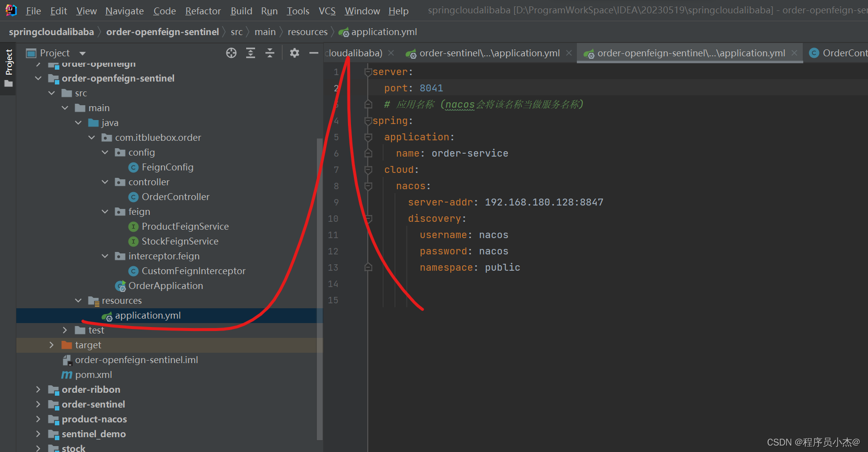Expand the order-sentinel module
The height and width of the screenshot is (452, 868).
tap(38, 404)
